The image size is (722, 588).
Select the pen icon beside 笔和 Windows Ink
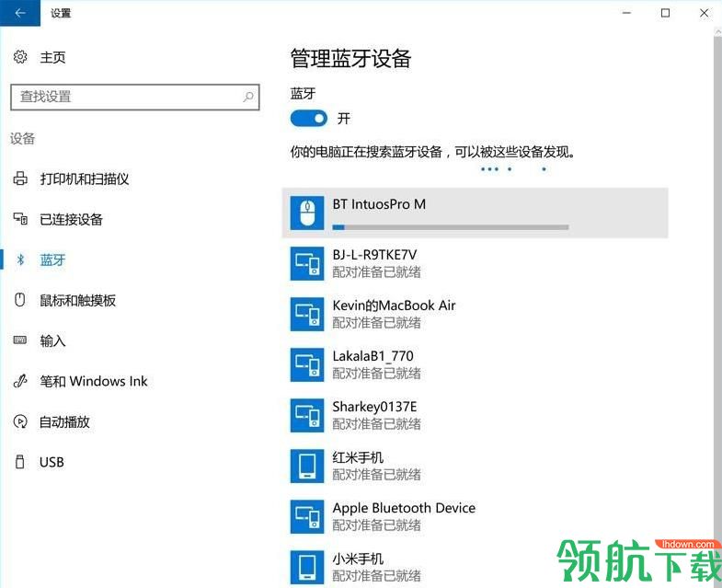click(20, 381)
